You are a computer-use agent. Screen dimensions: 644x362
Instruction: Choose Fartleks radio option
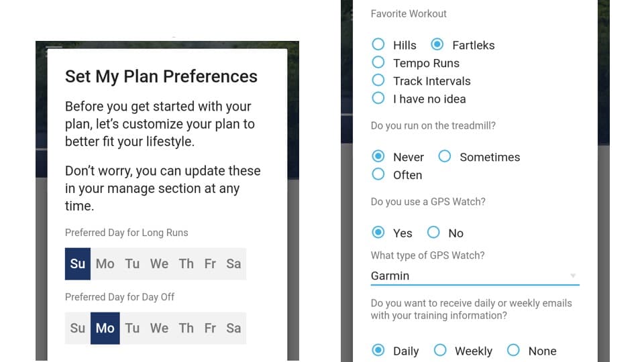[437, 44]
